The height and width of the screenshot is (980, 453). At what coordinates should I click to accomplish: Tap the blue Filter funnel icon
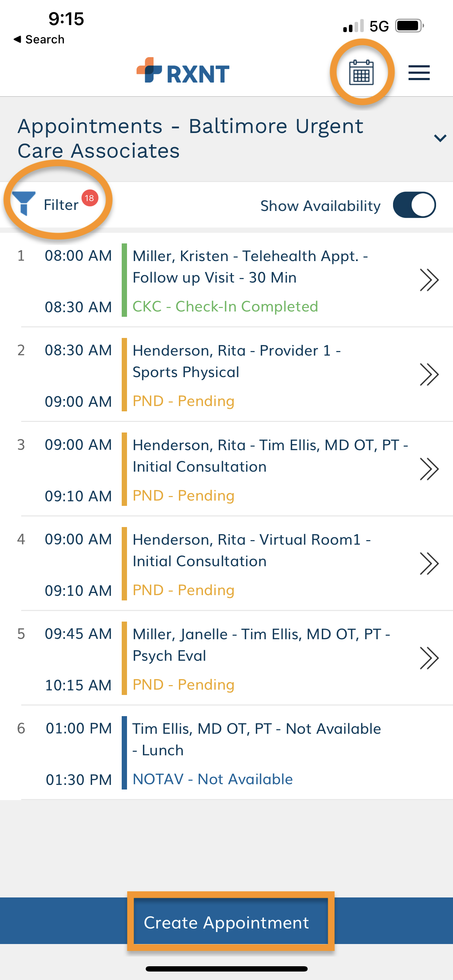point(24,204)
